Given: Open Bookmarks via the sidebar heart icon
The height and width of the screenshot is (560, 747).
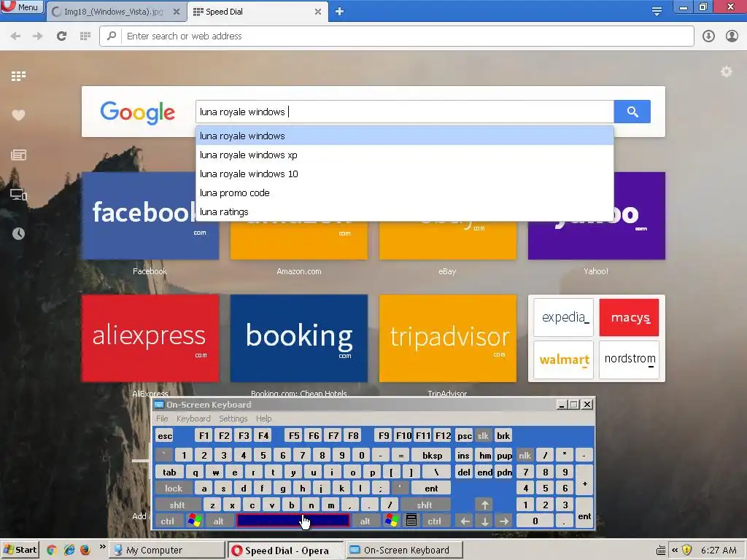Looking at the screenshot, I should tap(18, 115).
